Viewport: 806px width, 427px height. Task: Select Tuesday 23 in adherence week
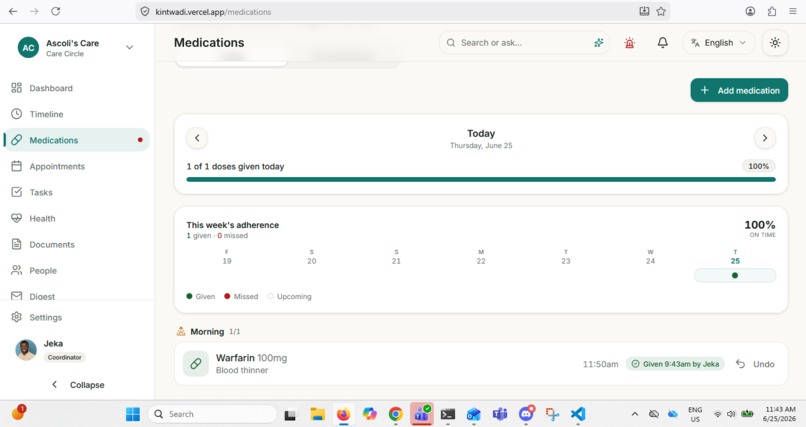click(565, 257)
